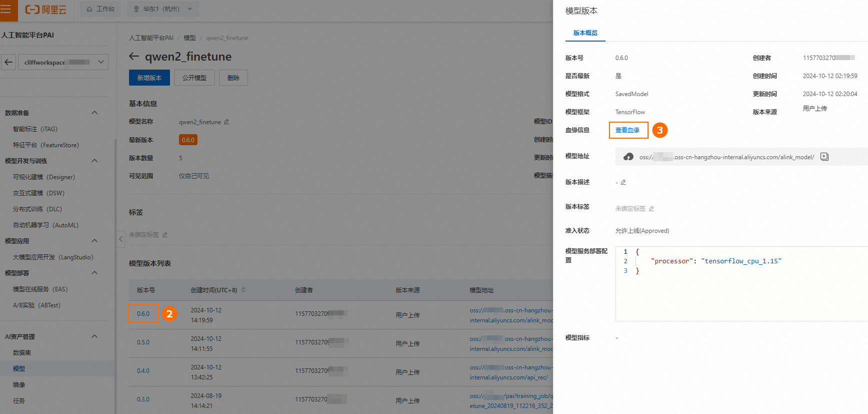Open the cliffworkspace workspace dropdown

pos(63,62)
